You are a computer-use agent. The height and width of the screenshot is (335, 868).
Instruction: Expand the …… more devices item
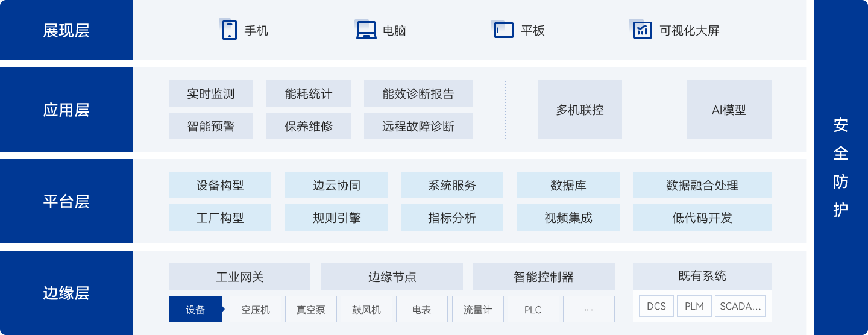point(588,309)
